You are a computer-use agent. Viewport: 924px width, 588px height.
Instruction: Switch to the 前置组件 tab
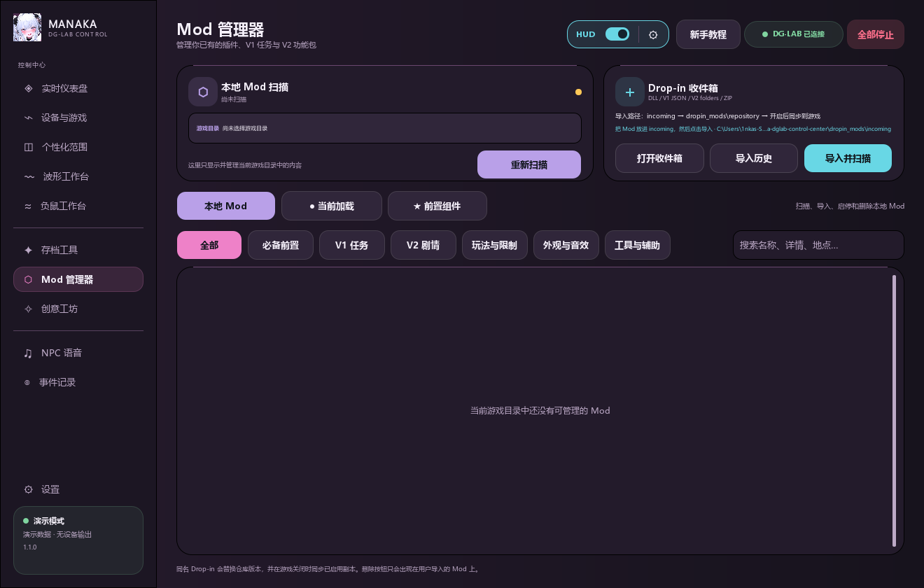pos(437,206)
